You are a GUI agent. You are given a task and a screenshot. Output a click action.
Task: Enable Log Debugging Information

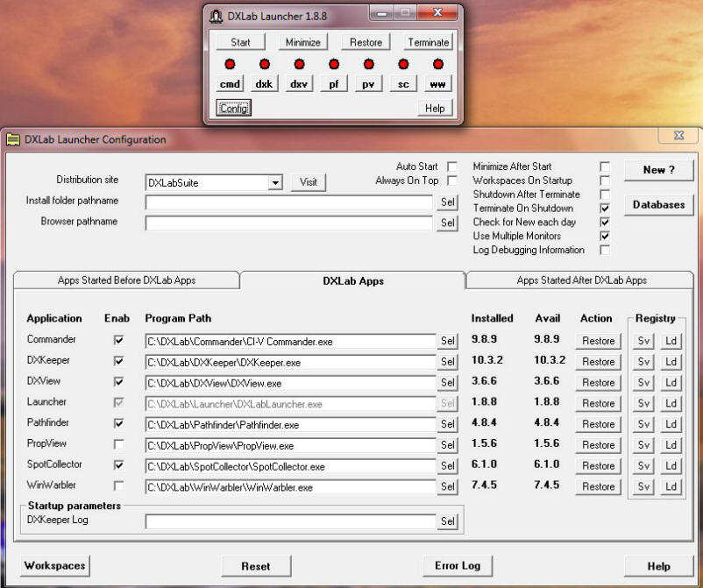(x=605, y=250)
